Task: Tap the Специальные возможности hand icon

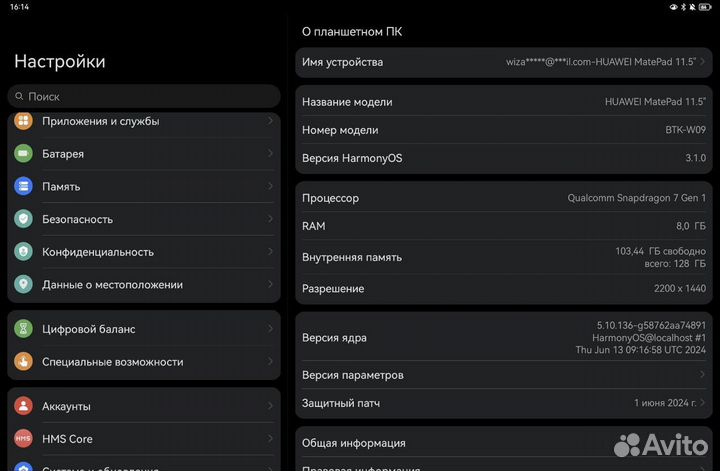Action: click(x=23, y=361)
